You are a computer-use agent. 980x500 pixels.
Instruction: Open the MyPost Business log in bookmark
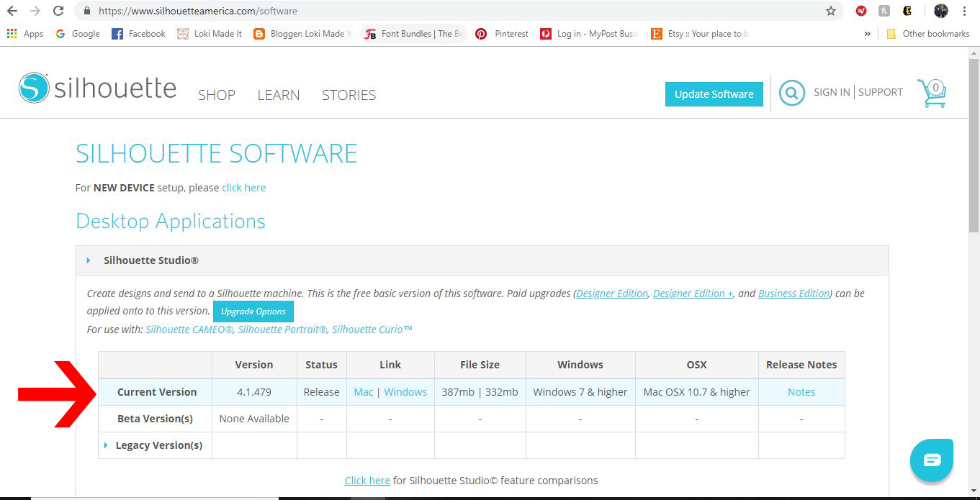[589, 34]
